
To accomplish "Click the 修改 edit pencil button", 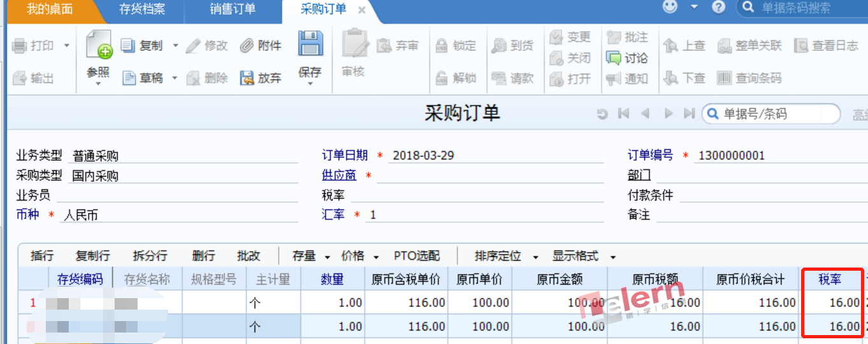I will pos(207,46).
